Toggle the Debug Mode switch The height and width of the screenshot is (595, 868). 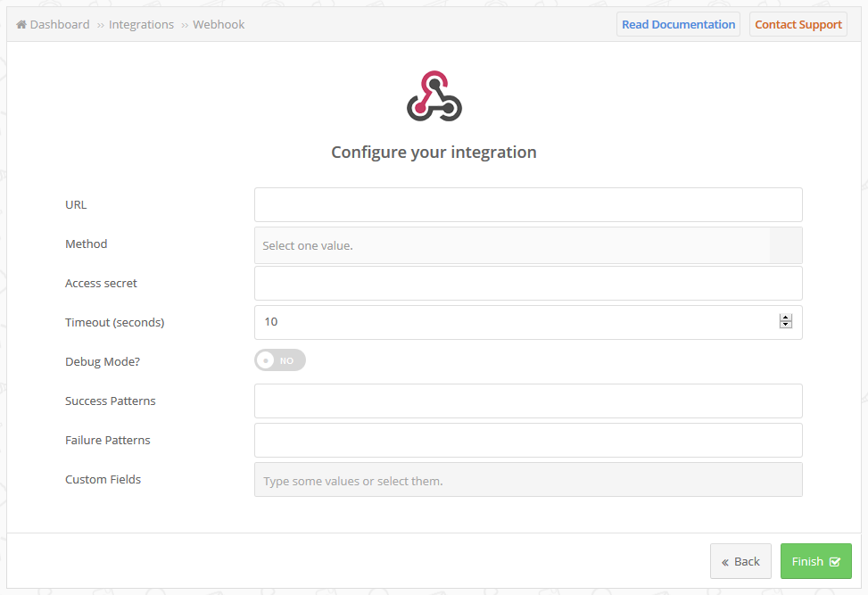click(x=280, y=360)
